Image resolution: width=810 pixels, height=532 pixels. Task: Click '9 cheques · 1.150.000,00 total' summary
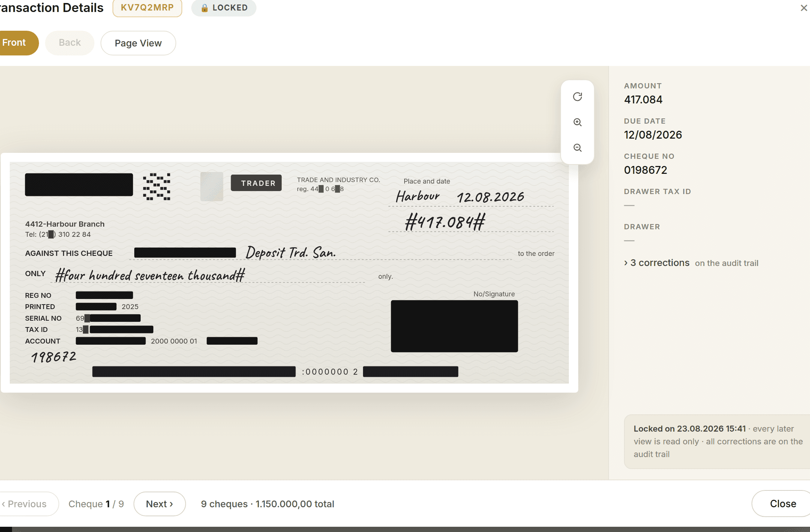coord(267,504)
